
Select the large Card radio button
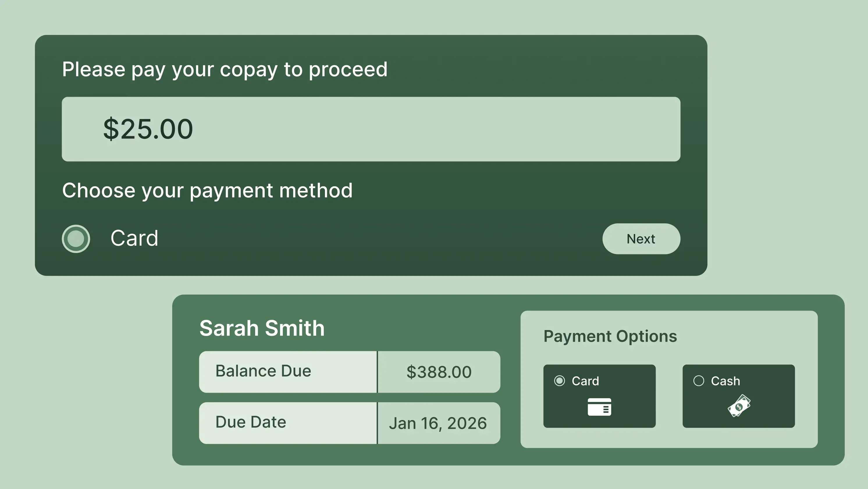(x=76, y=239)
